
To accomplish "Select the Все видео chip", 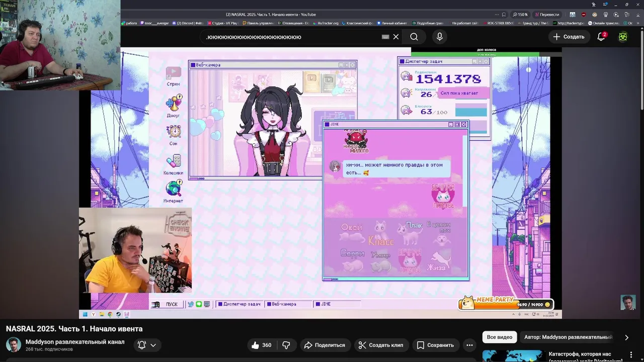I will coord(500,337).
